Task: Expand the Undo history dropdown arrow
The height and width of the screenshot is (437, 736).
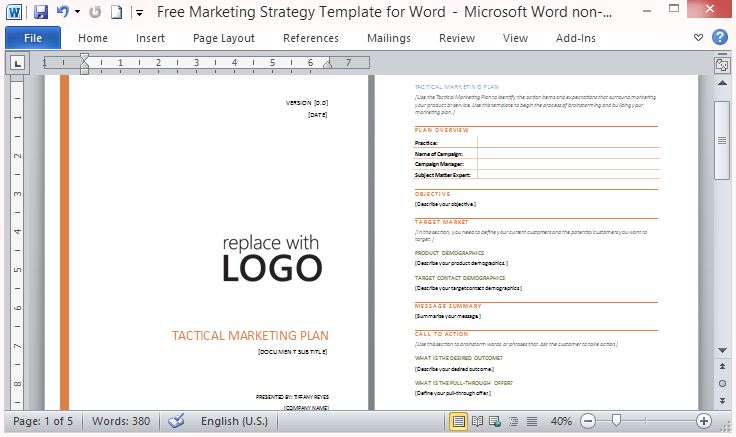Action: (77, 13)
